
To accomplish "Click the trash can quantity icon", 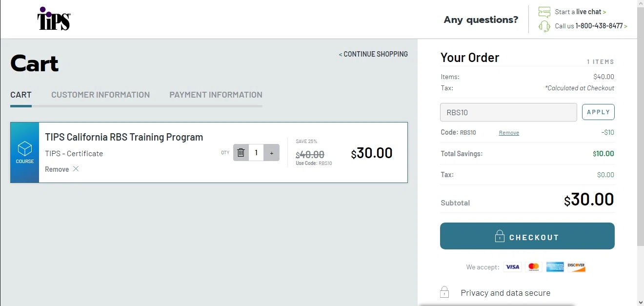I will (241, 153).
